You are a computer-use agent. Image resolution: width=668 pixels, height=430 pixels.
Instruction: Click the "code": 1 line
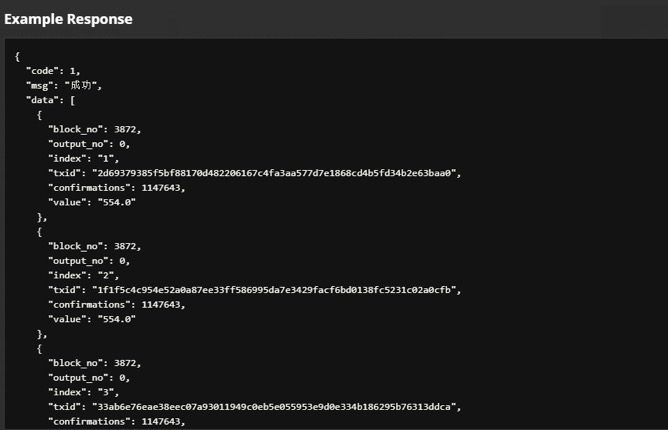pos(53,71)
